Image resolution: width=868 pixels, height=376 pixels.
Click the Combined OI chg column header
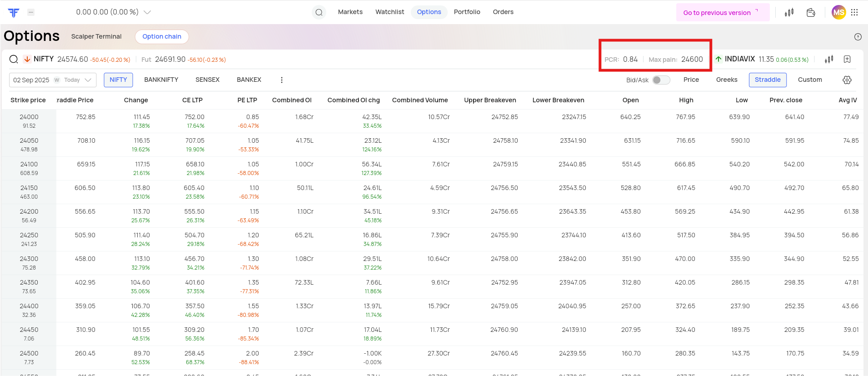click(x=354, y=100)
